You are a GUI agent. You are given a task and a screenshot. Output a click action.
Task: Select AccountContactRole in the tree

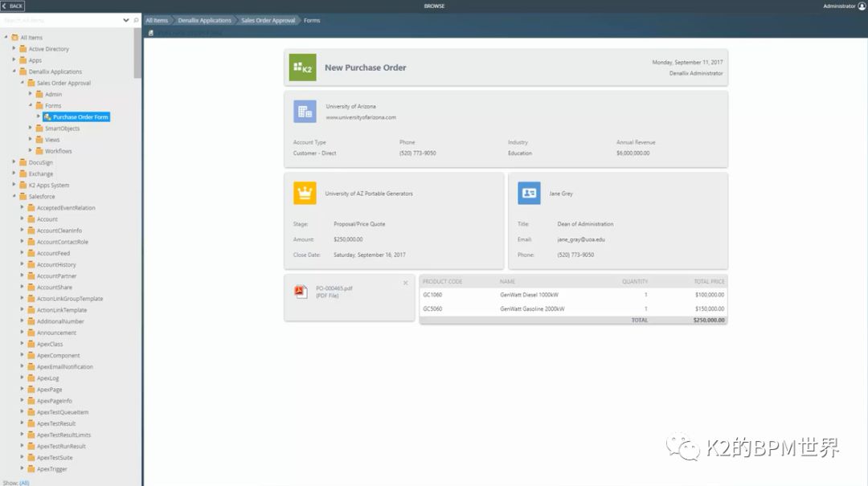pos(63,242)
